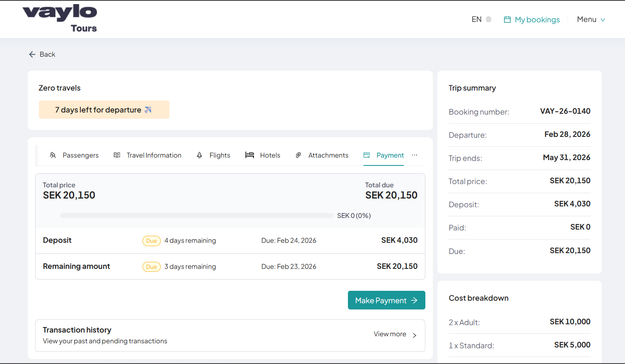The image size is (625, 364).
Task: Click the Make Payment button
Action: coord(386,300)
